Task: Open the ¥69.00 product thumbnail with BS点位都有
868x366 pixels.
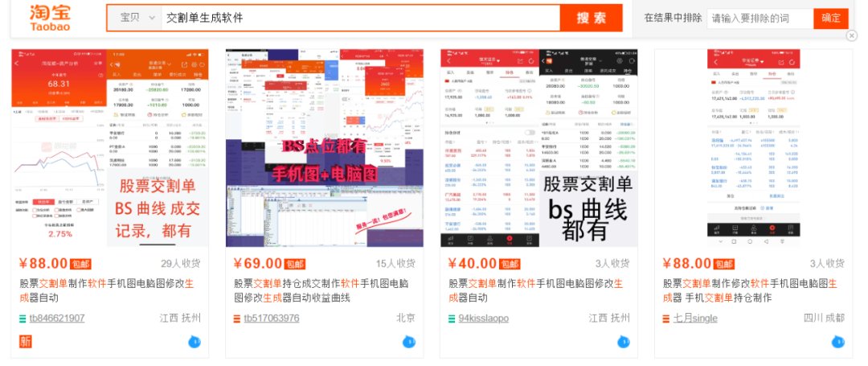Action: (x=325, y=148)
